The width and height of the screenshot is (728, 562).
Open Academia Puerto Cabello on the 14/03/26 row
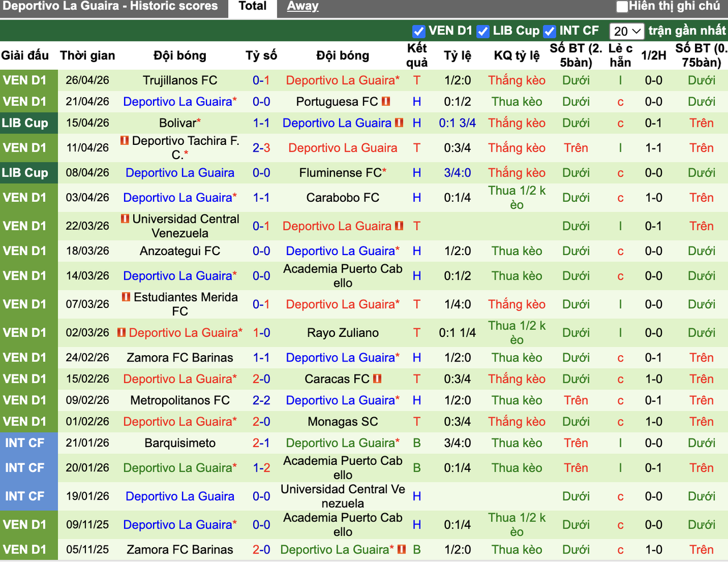point(342,276)
